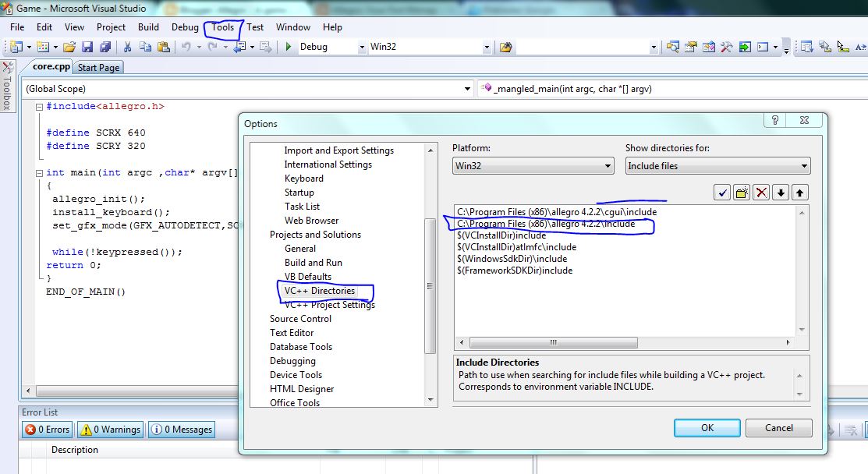The width and height of the screenshot is (868, 474).
Task: Add a new directory line with folder icon
Action: (x=742, y=193)
